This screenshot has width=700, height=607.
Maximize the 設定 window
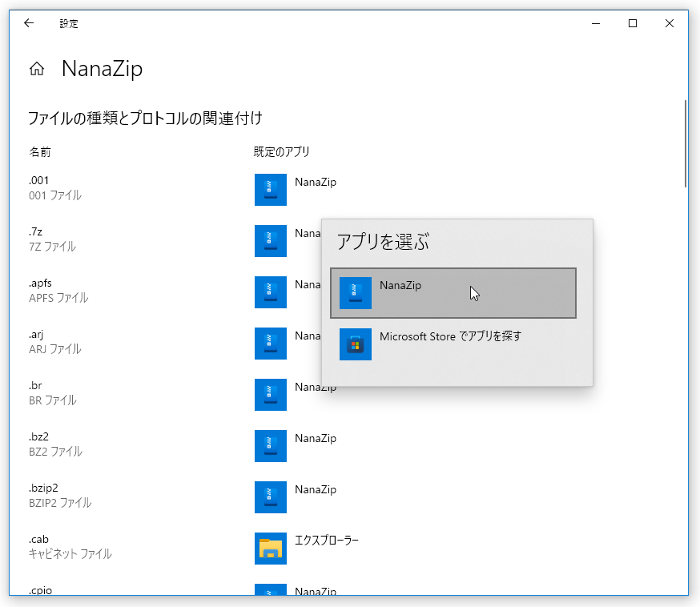click(x=633, y=23)
